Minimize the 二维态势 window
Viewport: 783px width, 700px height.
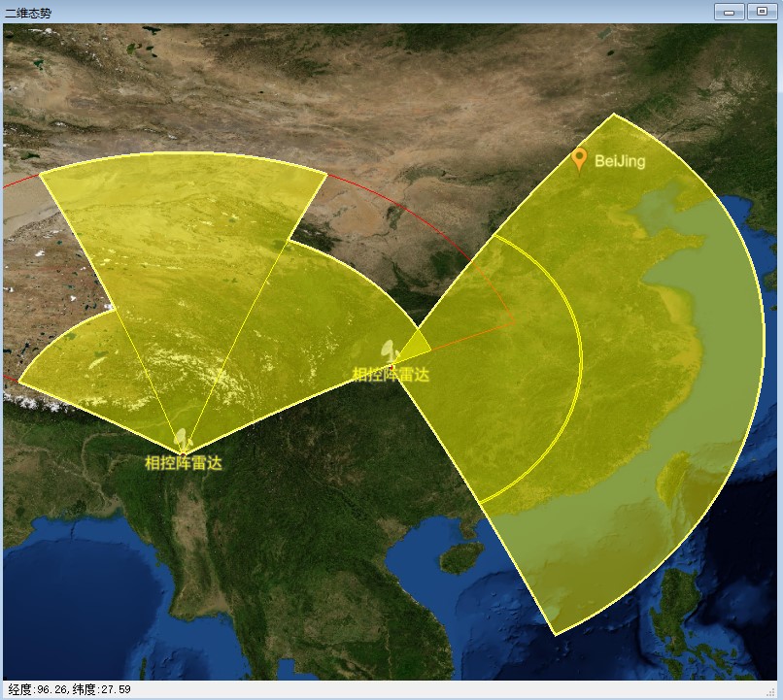point(729,12)
